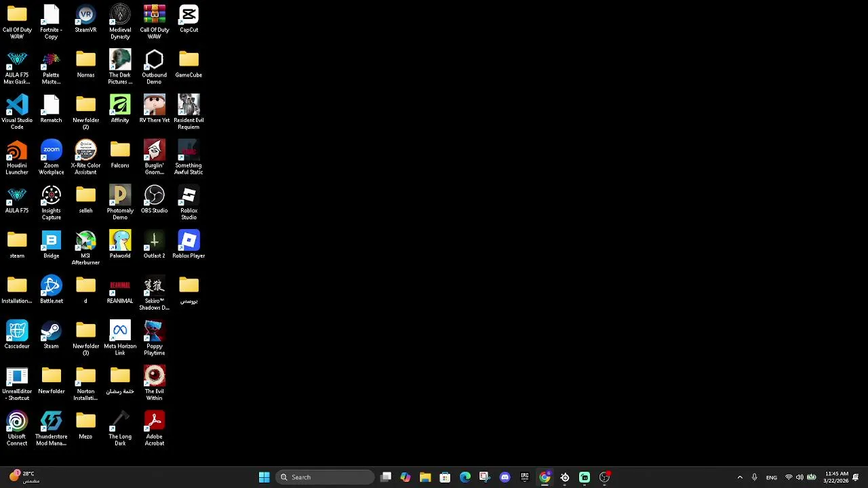The height and width of the screenshot is (488, 868).
Task: Select the GameCube folder
Action: pos(189,64)
